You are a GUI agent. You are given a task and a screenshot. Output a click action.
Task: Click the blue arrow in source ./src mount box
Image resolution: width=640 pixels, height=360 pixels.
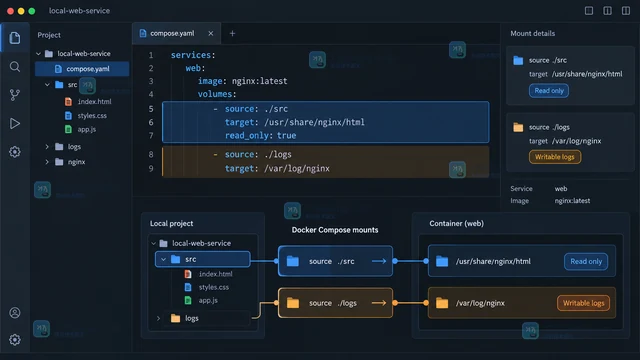point(379,261)
